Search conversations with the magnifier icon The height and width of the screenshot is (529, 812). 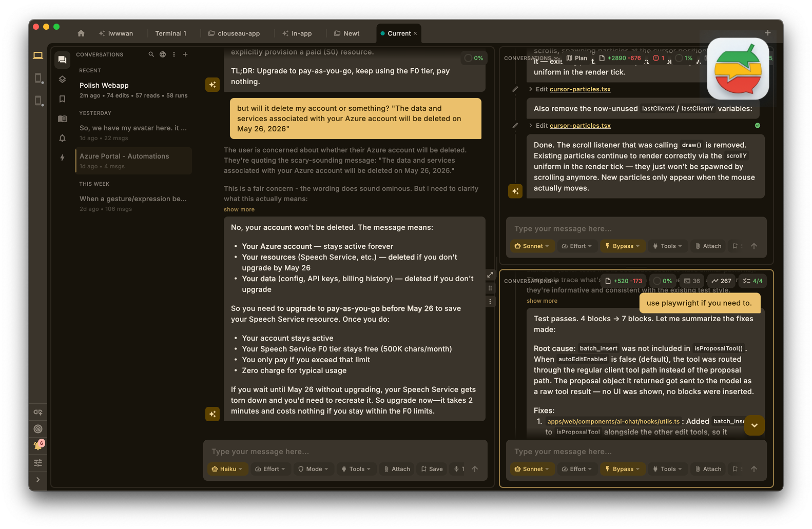point(151,54)
